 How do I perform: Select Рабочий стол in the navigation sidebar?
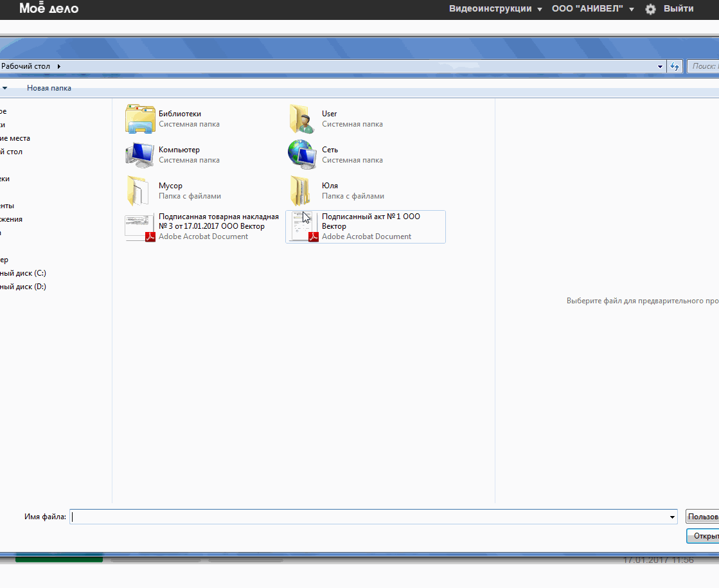coord(12,152)
